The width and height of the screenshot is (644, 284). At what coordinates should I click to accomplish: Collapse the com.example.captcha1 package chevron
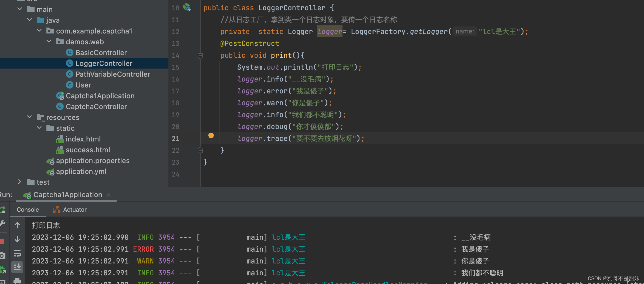[39, 31]
